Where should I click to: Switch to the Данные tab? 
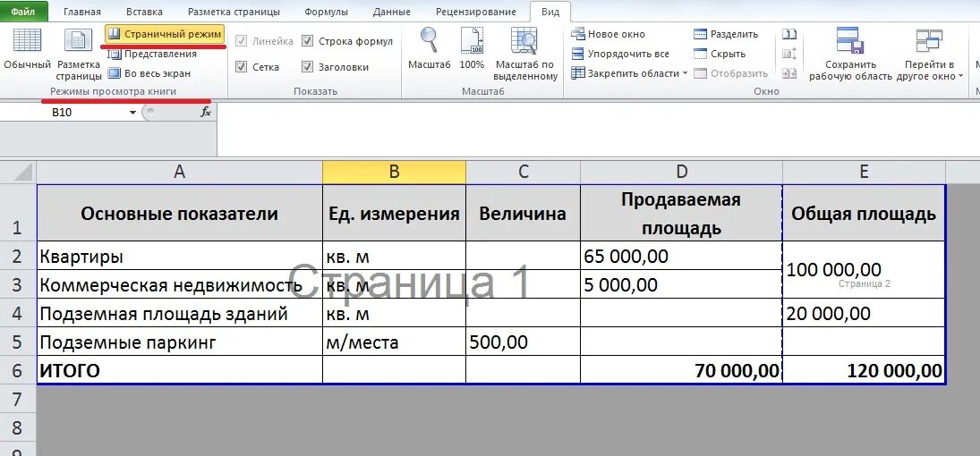[x=392, y=12]
